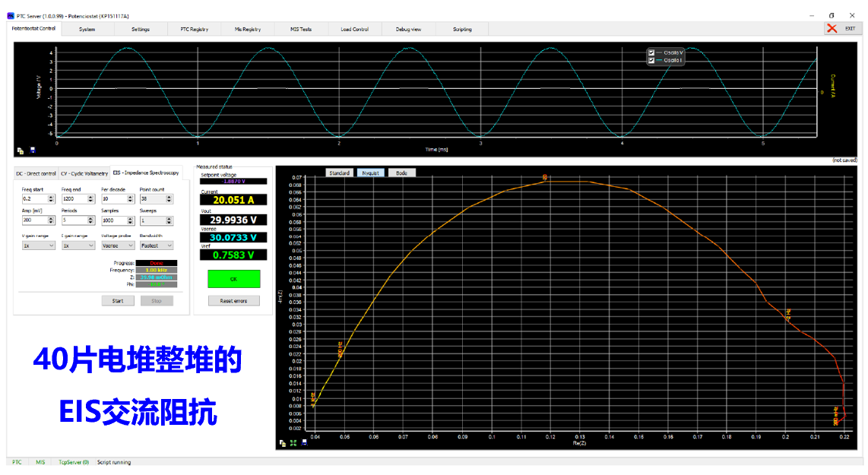Open the Voltage probe dropdown
This screenshot has height=475, width=868.
coord(118,245)
